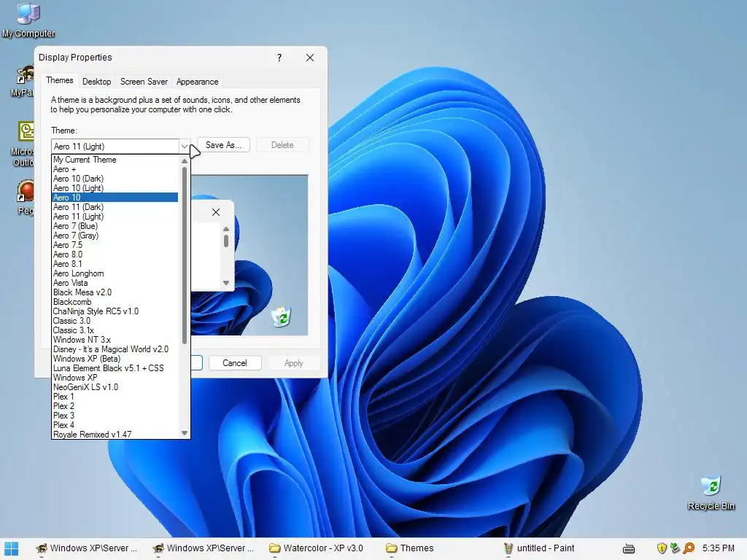Select the Themes tab
This screenshot has width=747, height=560.
click(x=60, y=80)
